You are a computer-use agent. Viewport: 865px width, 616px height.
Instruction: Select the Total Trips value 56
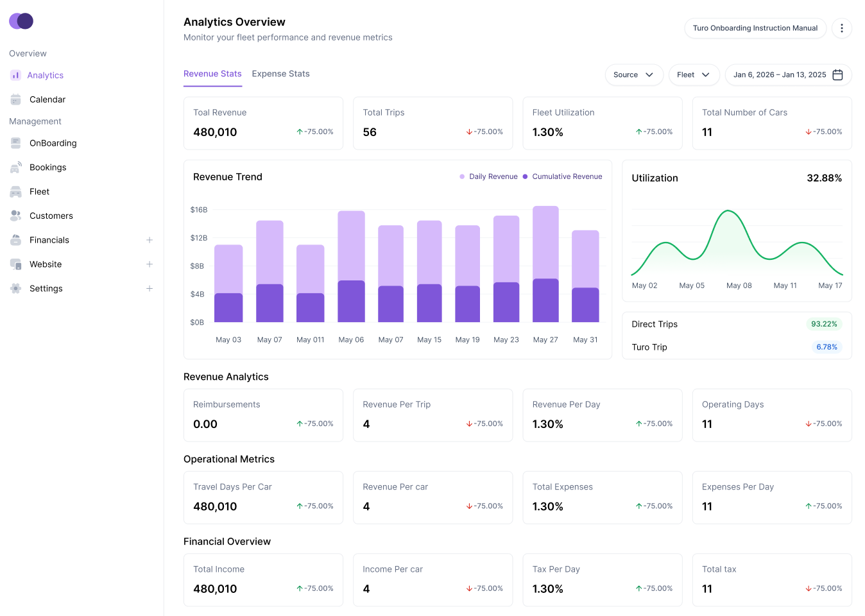pos(370,132)
